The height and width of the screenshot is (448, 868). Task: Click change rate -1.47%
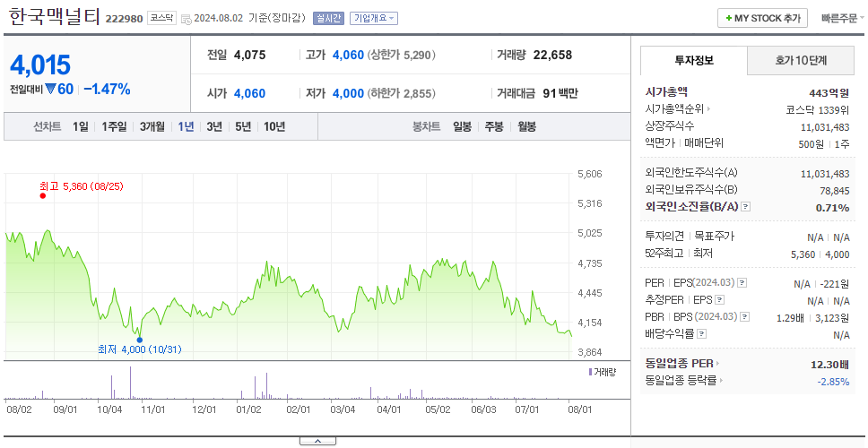click(x=107, y=89)
